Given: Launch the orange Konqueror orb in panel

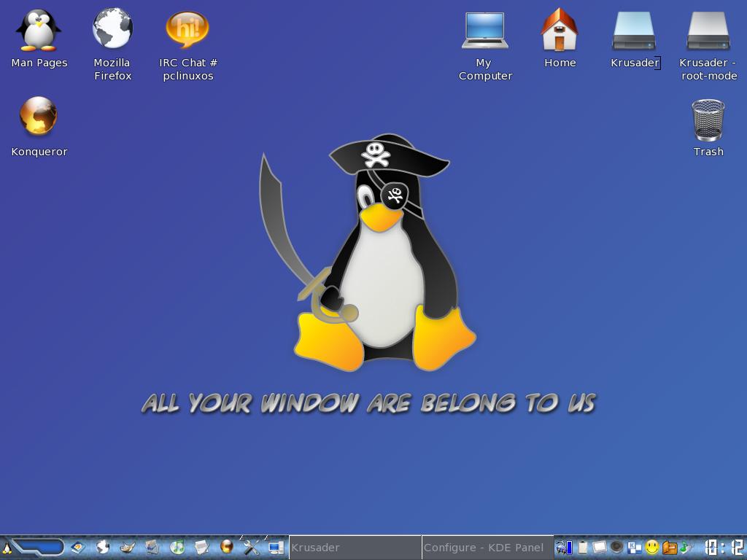Looking at the screenshot, I should (227, 546).
